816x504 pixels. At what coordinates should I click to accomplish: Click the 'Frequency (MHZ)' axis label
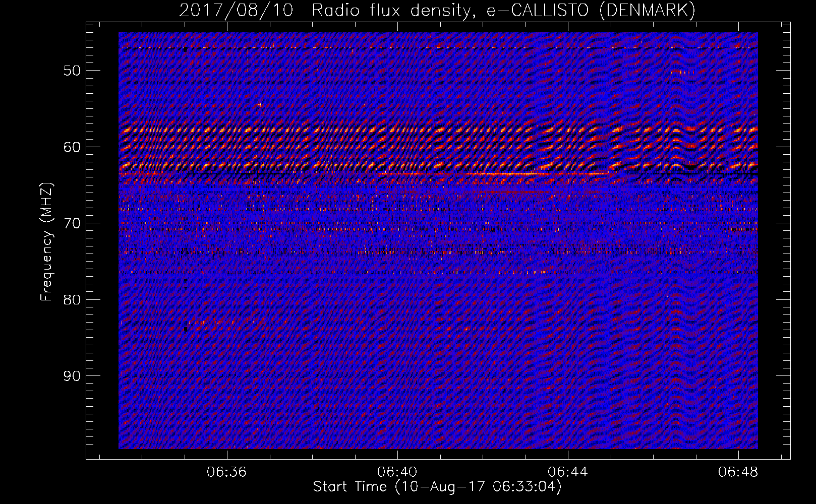coord(46,242)
